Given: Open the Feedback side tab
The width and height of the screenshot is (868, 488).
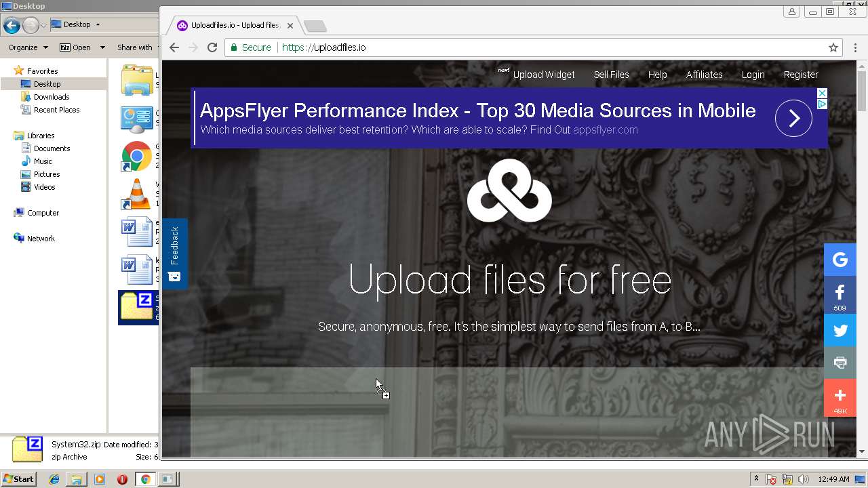Looking at the screenshot, I should pyautogui.click(x=174, y=253).
